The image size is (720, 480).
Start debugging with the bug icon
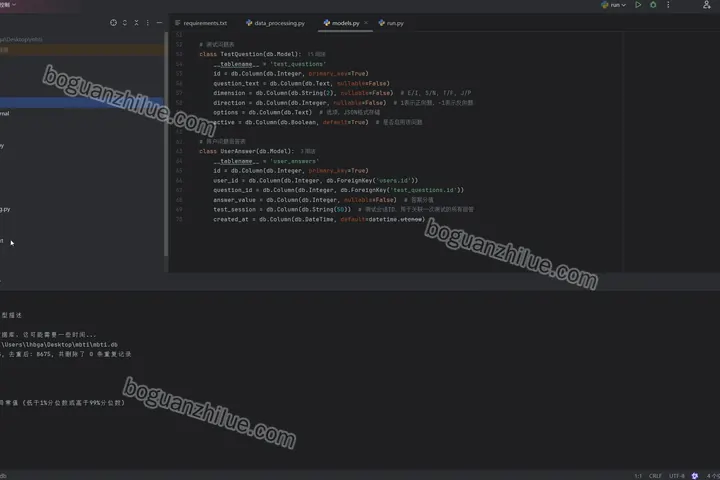coord(653,5)
